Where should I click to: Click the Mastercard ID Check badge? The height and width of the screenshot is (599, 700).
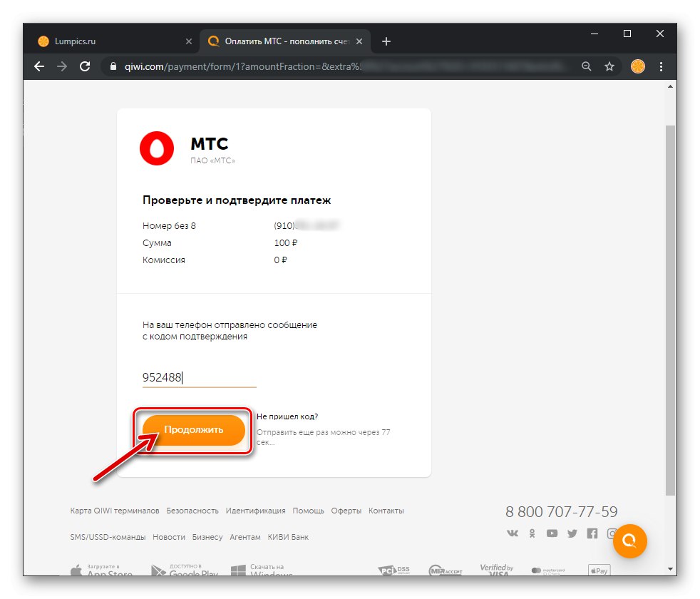548,570
